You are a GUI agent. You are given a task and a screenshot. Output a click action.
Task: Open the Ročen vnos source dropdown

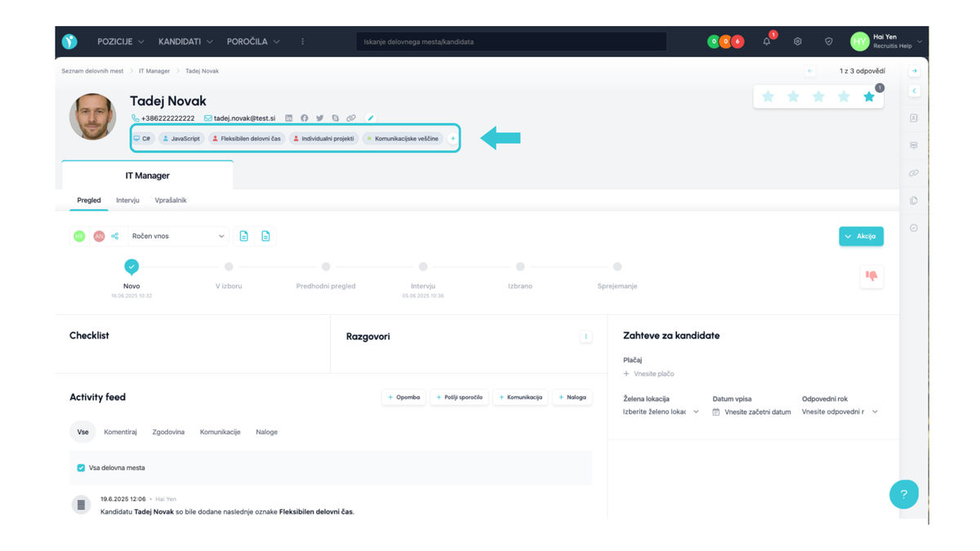(178, 236)
